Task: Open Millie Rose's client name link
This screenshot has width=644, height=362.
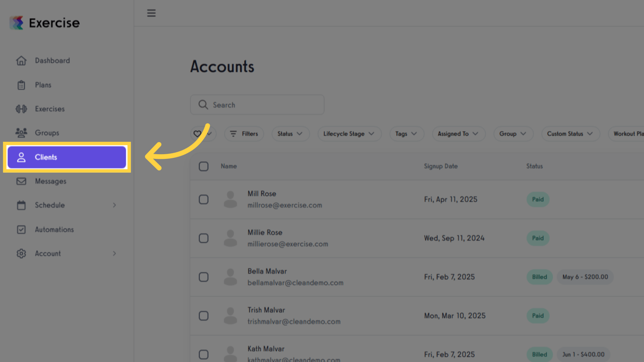Action: pos(265,232)
